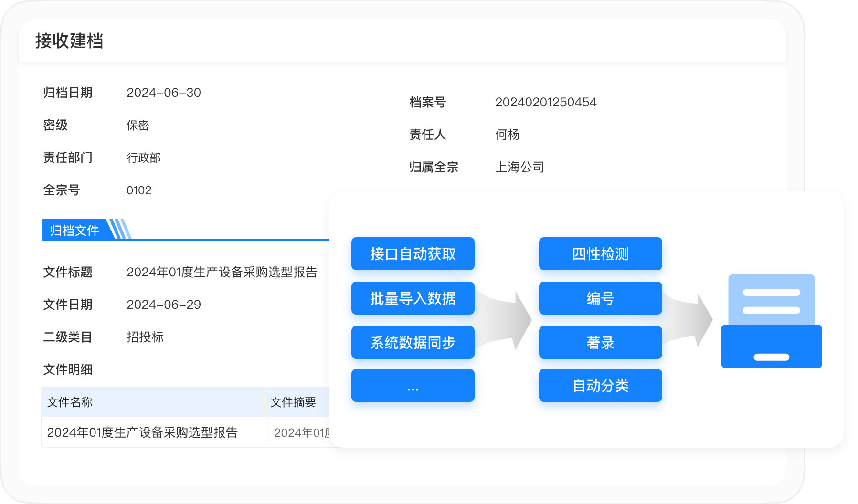
Task: Click the 文件标题 value text
Action: point(222,272)
